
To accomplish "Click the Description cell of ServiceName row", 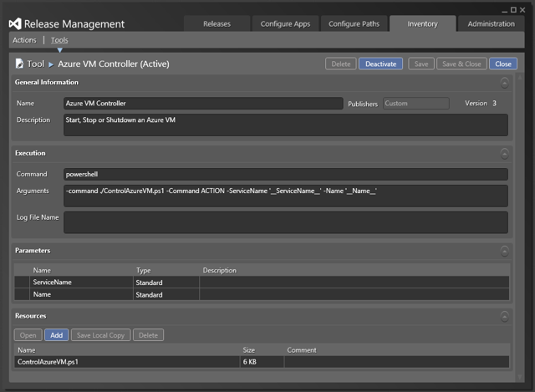I will point(354,283).
